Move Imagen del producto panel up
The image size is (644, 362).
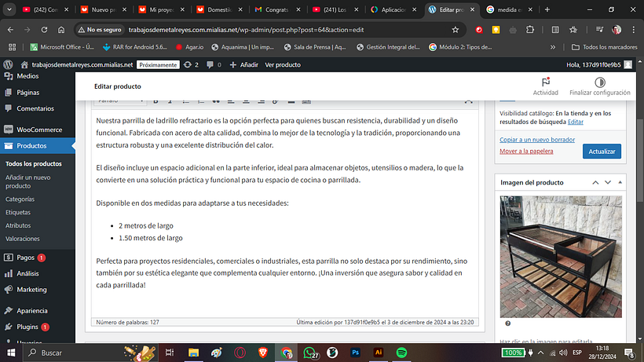coord(595,182)
